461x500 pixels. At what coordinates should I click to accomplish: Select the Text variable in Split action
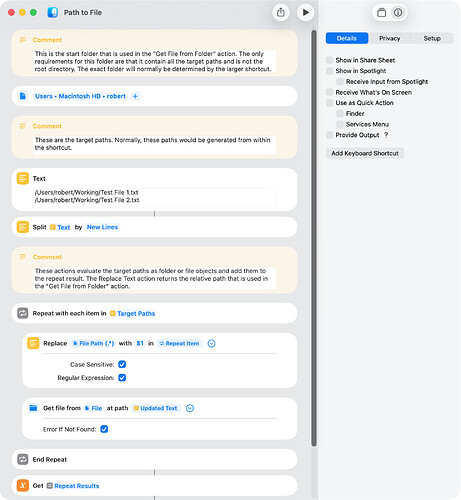tap(60, 227)
